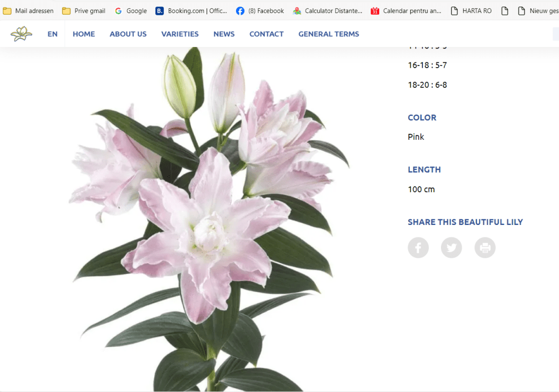The height and width of the screenshot is (392, 559).
Task: Share this lily on Twitter
Action: [451, 248]
